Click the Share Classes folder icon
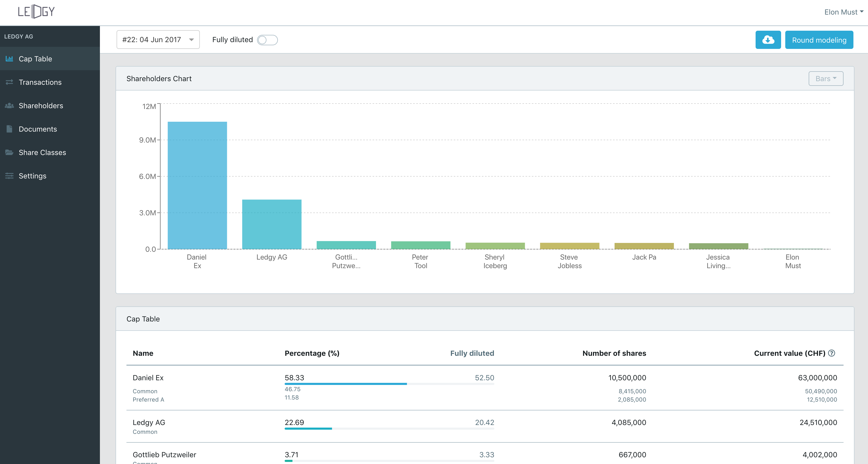This screenshot has height=464, width=868. click(9, 152)
